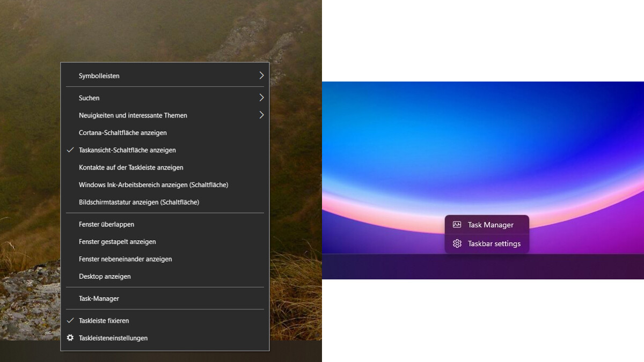Expand the Suchen submenu

(89, 98)
